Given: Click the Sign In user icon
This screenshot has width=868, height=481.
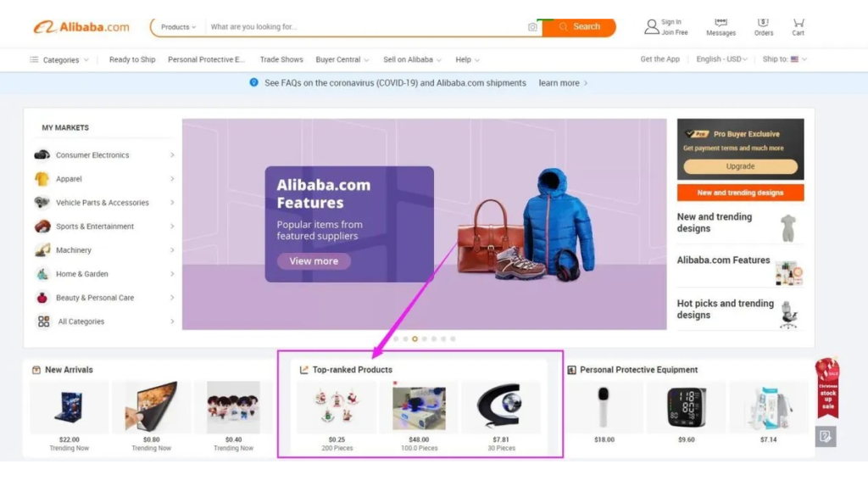Looking at the screenshot, I should click(652, 26).
